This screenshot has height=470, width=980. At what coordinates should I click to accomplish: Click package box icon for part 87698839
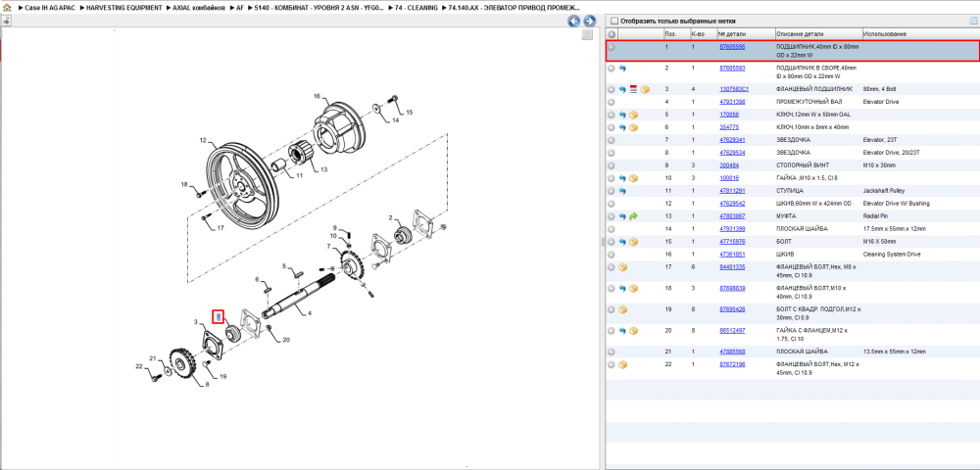click(633, 289)
